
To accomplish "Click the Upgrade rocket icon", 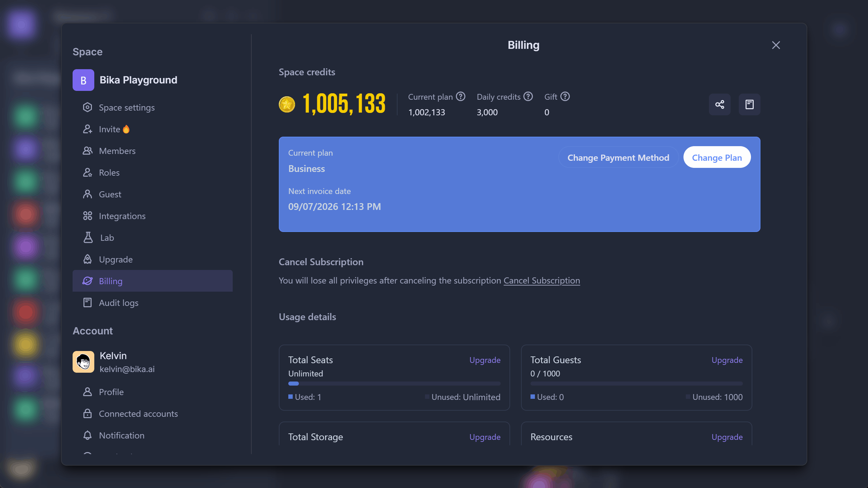I will tap(88, 259).
